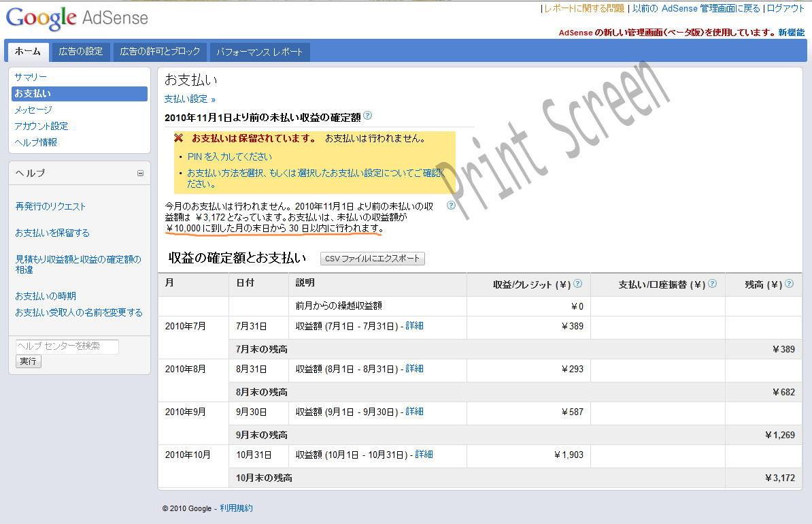This screenshot has width=812, height=524.
Task: Open 広告の許可とブロック tab
Action: 160,52
